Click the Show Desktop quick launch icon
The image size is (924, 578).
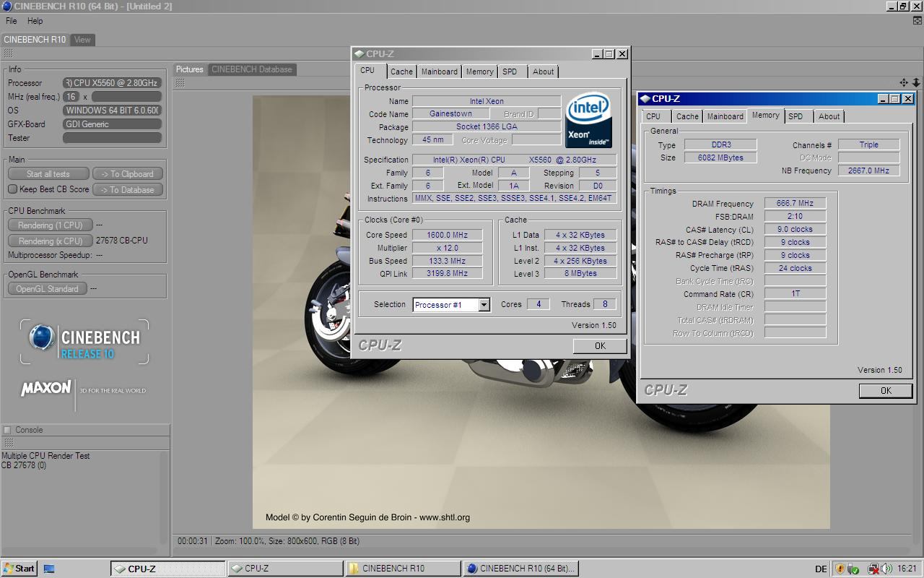[49, 569]
